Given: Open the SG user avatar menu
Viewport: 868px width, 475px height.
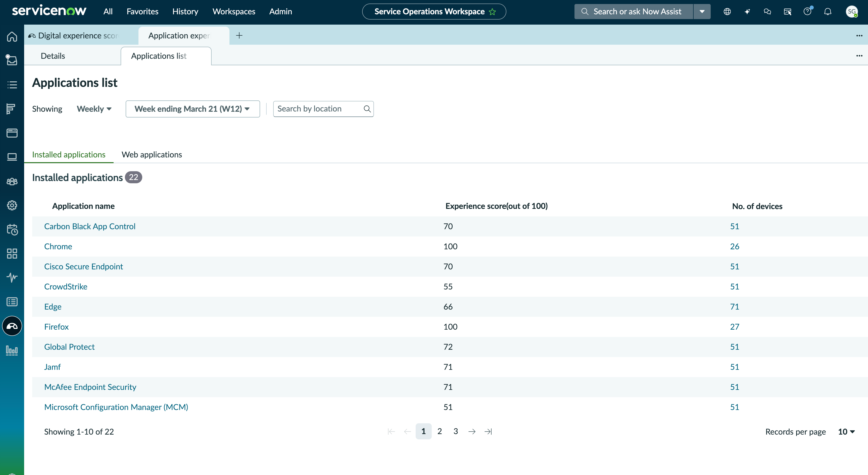Looking at the screenshot, I should (852, 12).
